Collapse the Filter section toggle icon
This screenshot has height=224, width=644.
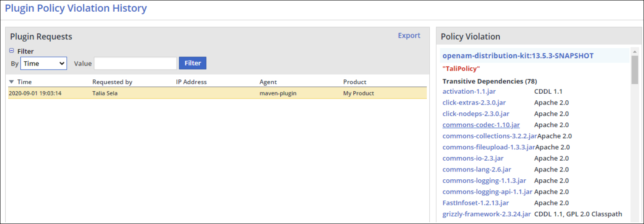pyautogui.click(x=12, y=51)
